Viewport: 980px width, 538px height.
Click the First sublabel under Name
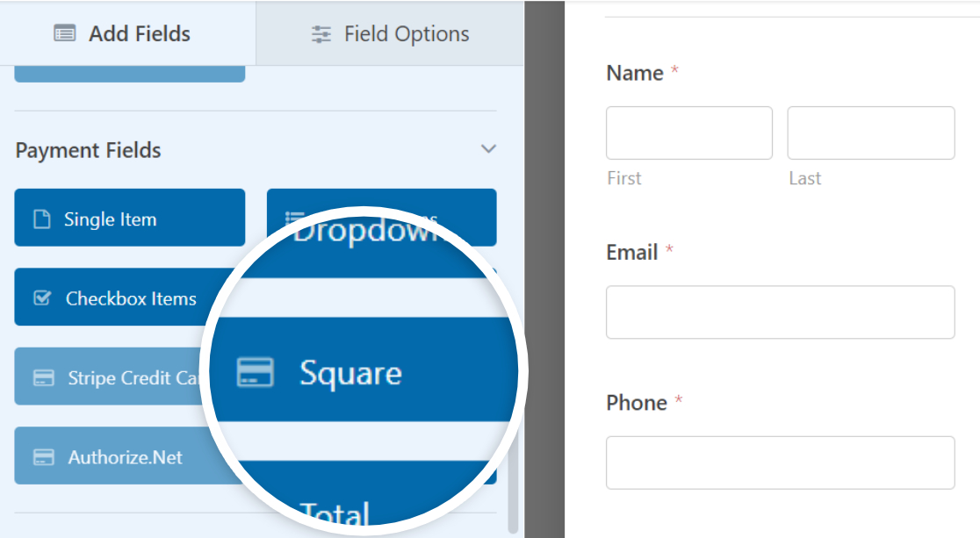point(623,178)
